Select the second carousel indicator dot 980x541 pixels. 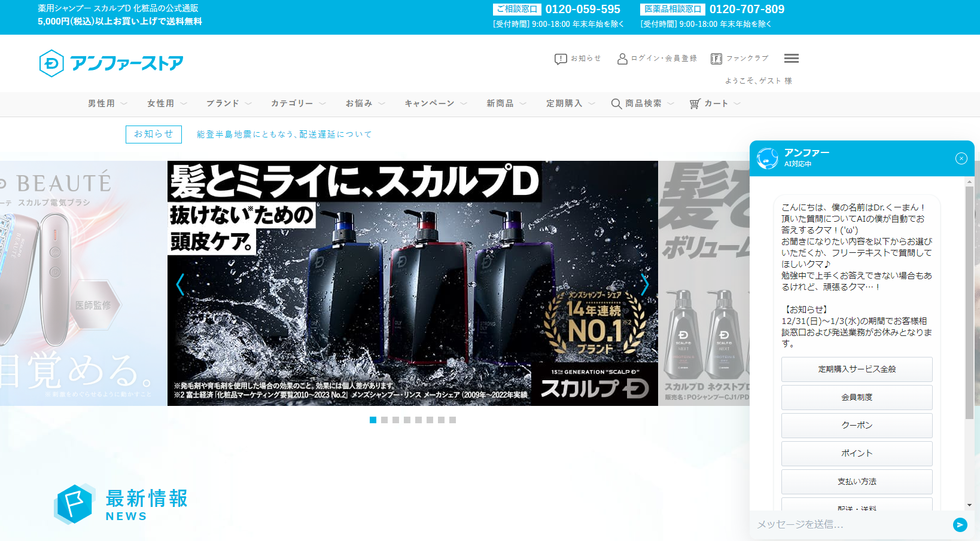(x=384, y=420)
